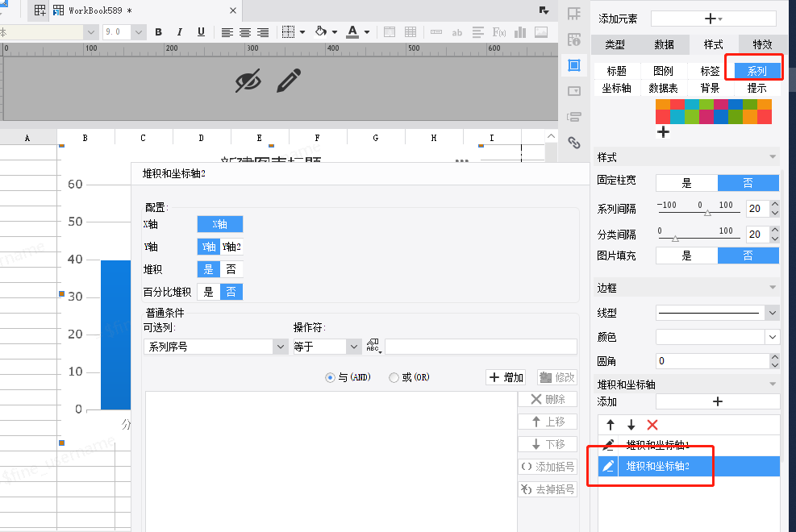The image size is (796, 532).
Task: Set 固定柱宽 to 否
Action: 748,183
